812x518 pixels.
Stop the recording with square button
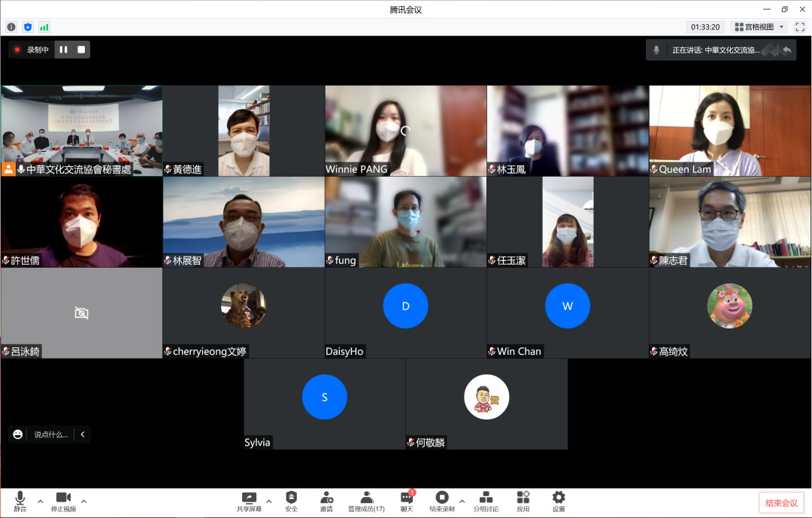click(x=81, y=50)
